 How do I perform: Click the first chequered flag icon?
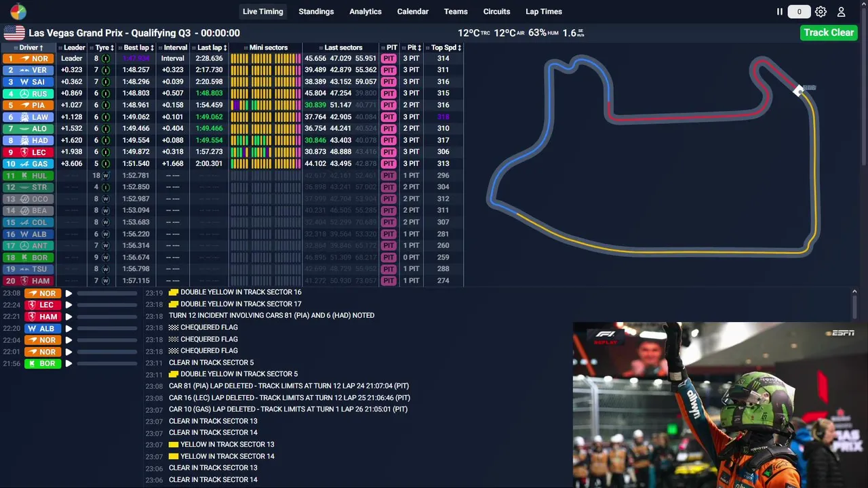174,327
